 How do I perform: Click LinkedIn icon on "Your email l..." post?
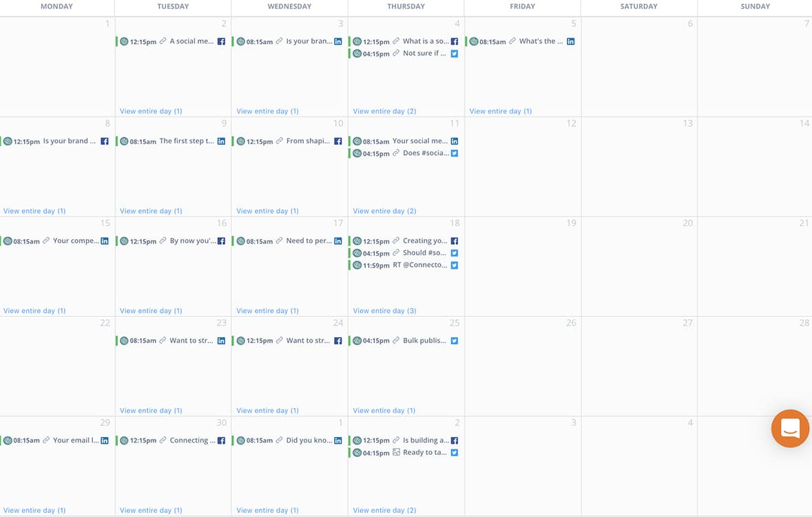click(x=105, y=440)
